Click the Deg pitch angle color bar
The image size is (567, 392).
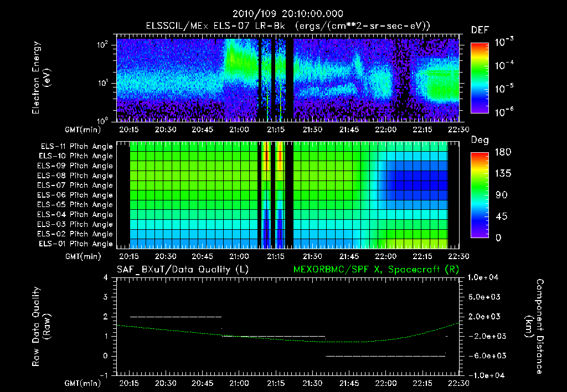tap(480, 195)
